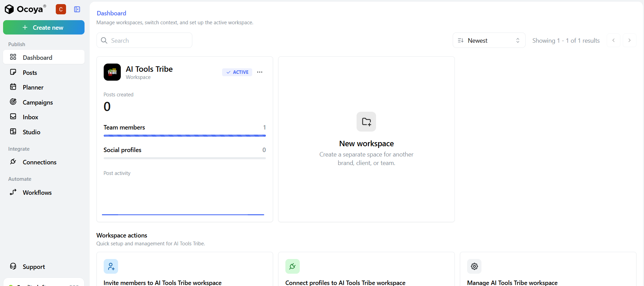Screen dimensions: 644x286
Task: Click the AI Tools Tribe workspace logo
Action: click(112, 72)
